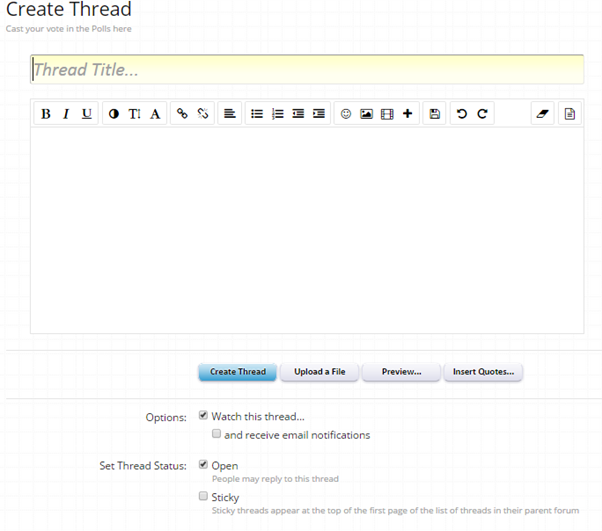602x531 pixels.
Task: Open the font family dropdown
Action: click(155, 114)
